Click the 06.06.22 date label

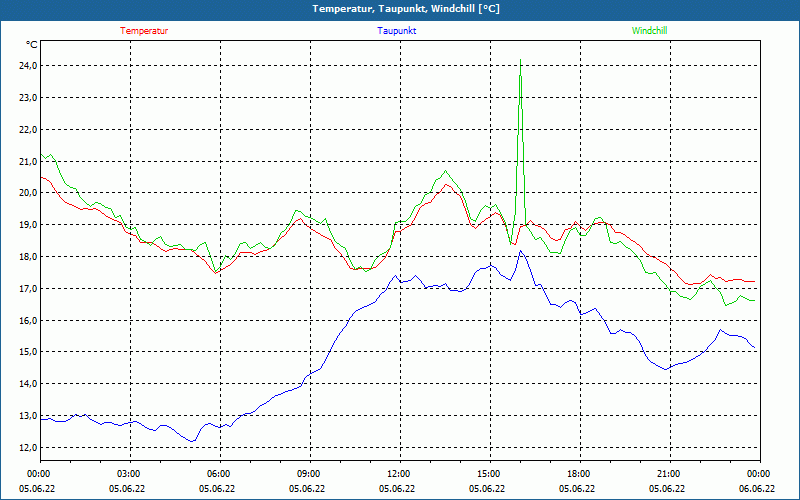coord(757,489)
